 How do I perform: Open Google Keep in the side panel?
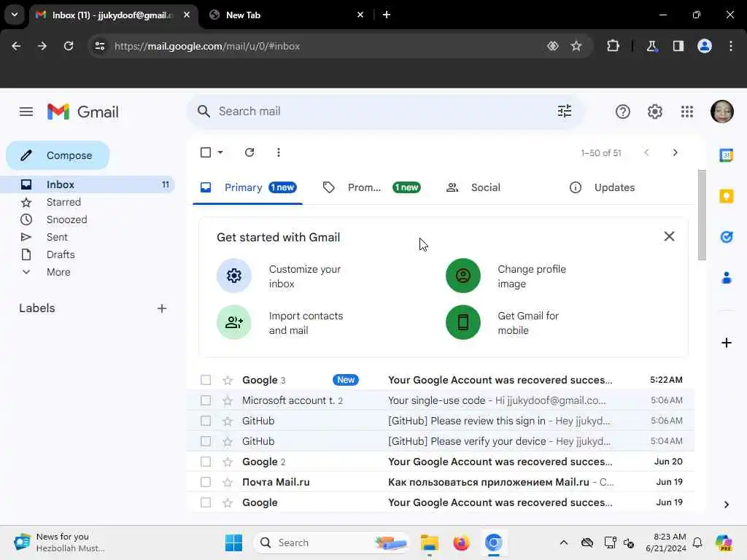726,196
